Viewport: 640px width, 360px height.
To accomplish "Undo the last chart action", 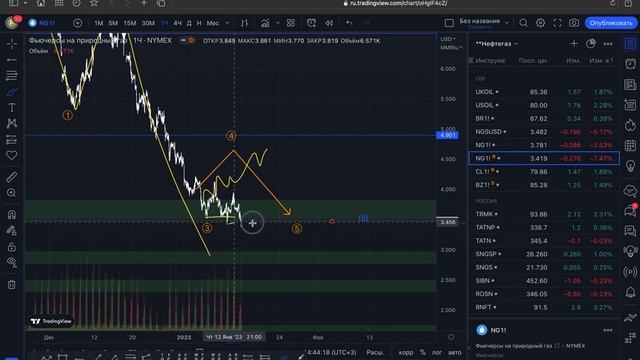I will [349, 23].
